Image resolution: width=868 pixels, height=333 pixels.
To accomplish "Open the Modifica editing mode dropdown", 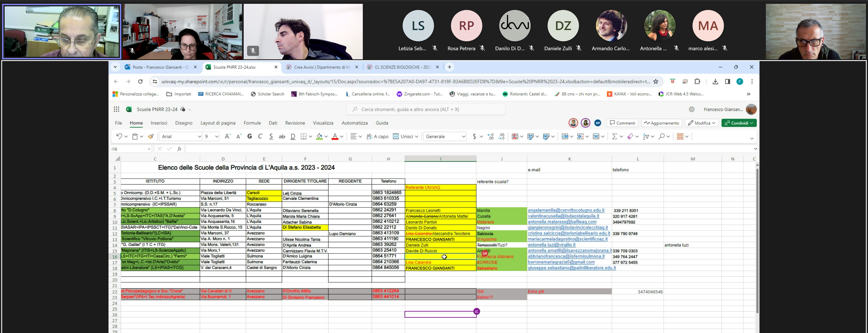I will (702, 123).
